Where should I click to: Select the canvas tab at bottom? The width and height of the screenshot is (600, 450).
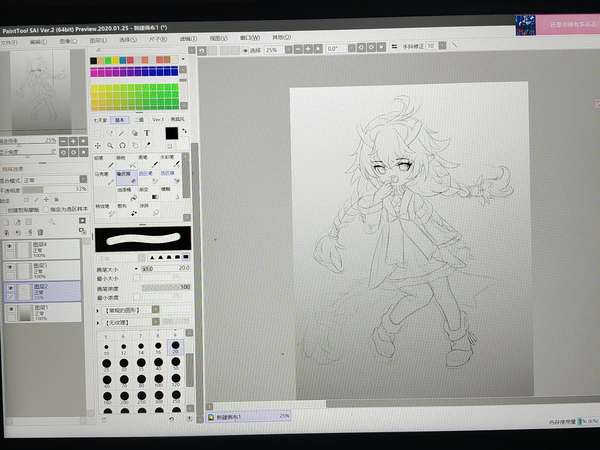tap(249, 416)
